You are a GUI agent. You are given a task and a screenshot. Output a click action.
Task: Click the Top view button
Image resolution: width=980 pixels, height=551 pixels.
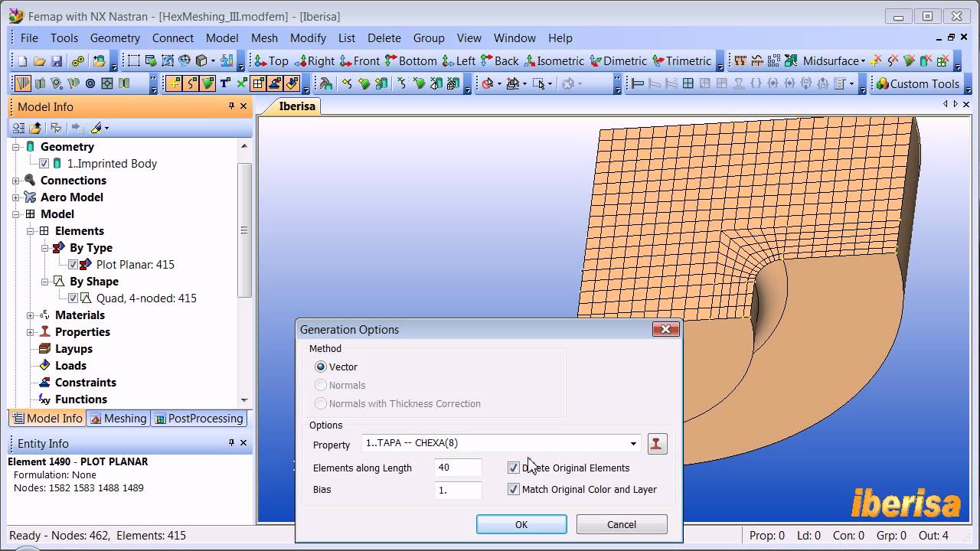tap(271, 61)
